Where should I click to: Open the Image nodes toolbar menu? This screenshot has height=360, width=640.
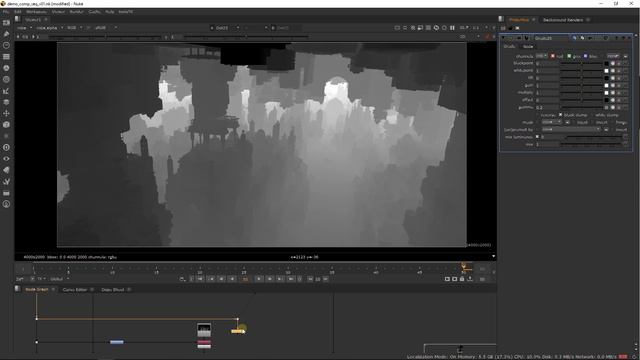pos(6,23)
